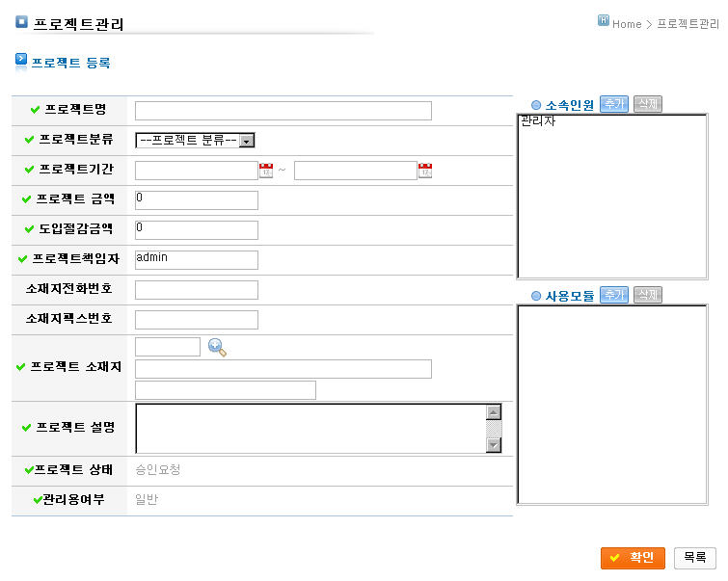
Task: Click the Home icon in the breadcrumb
Action: (604, 21)
